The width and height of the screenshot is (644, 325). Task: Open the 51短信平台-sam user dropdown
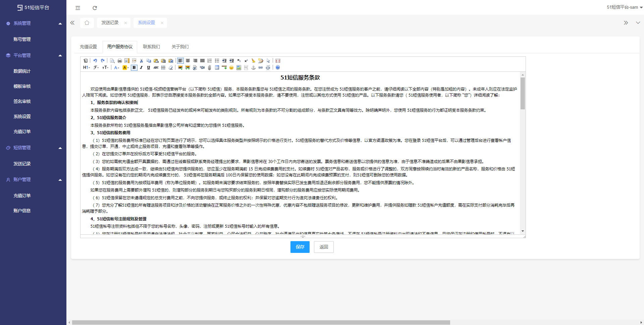pyautogui.click(x=625, y=7)
